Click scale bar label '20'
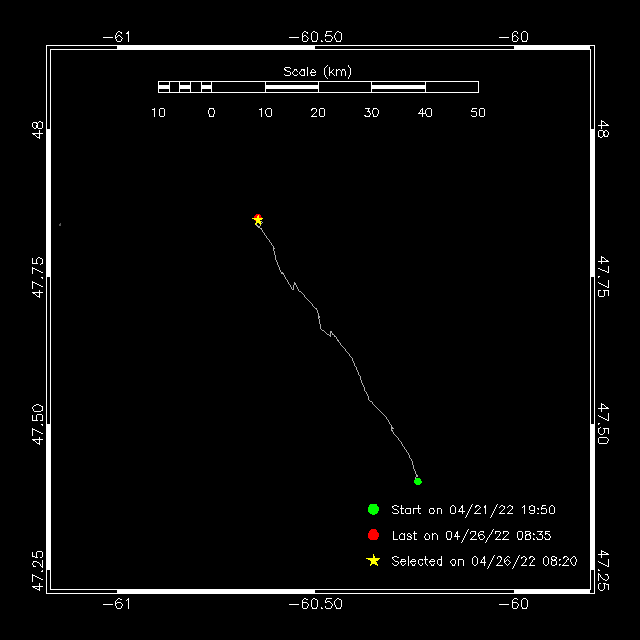Screen dimensions: 640x640 pos(318,113)
